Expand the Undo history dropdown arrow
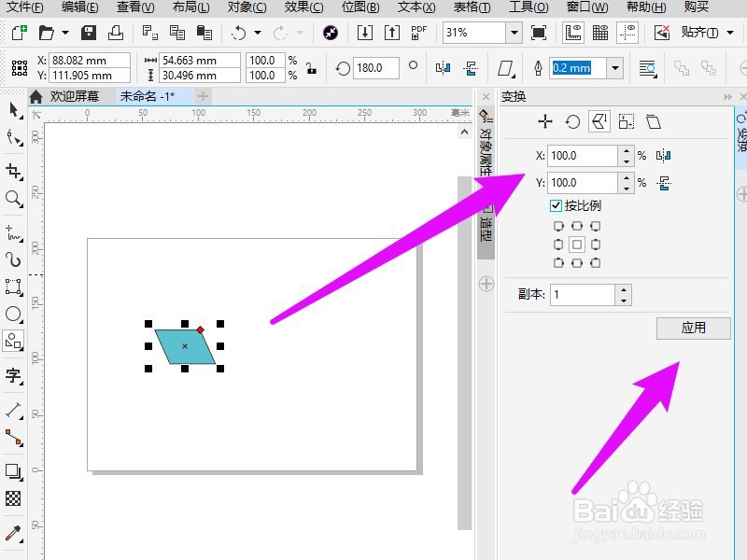The width and height of the screenshot is (747, 560). point(258,33)
